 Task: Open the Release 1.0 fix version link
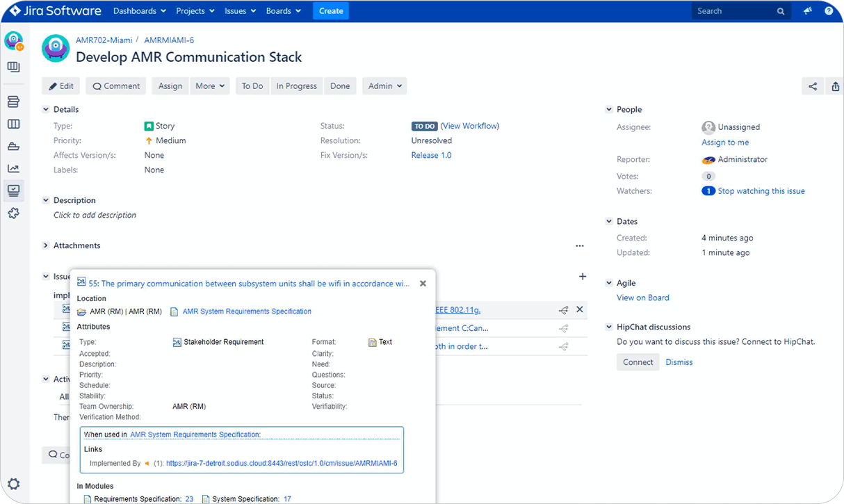(x=431, y=155)
